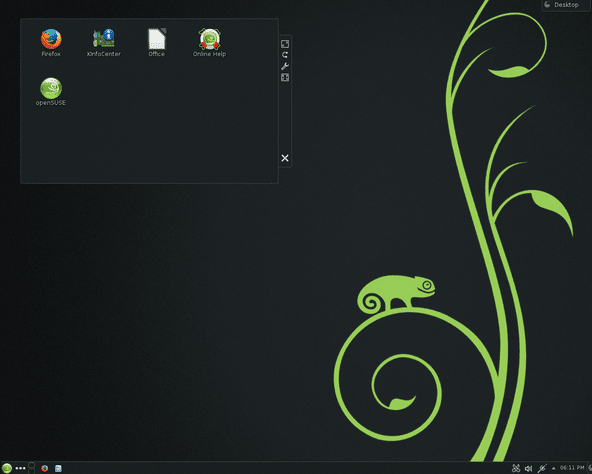Screen dimensions: 592x474
Task: Open folder view settings via wrench icon
Action: (285, 66)
